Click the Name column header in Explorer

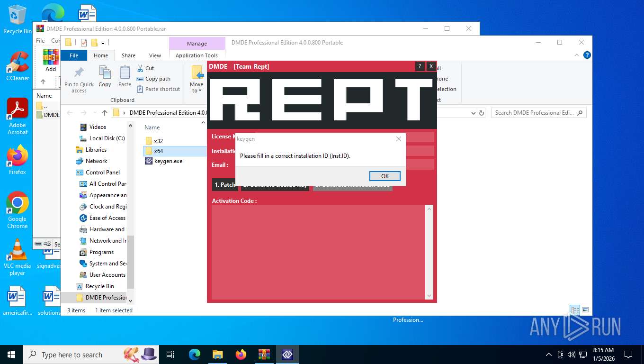tap(152, 127)
